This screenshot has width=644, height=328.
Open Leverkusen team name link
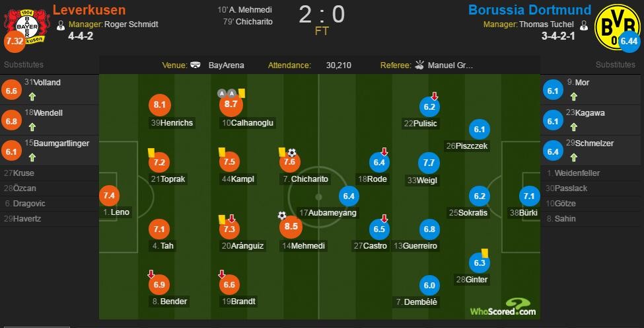89,9
